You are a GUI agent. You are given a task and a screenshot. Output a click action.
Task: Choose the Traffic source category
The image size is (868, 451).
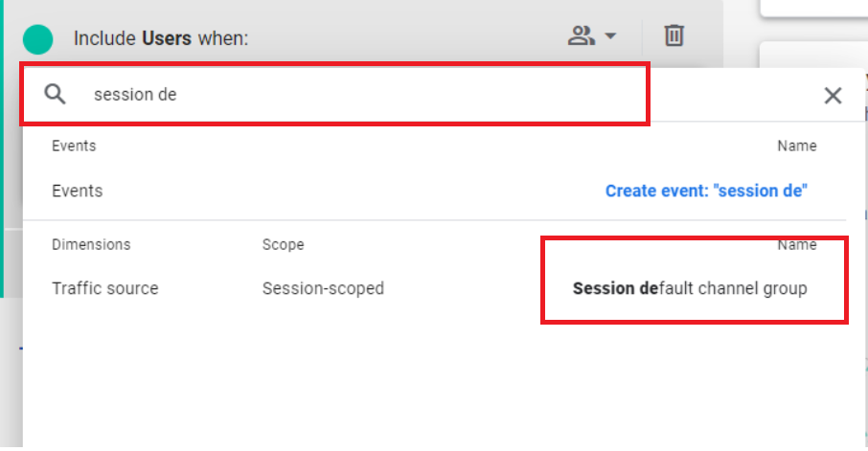[x=105, y=288]
